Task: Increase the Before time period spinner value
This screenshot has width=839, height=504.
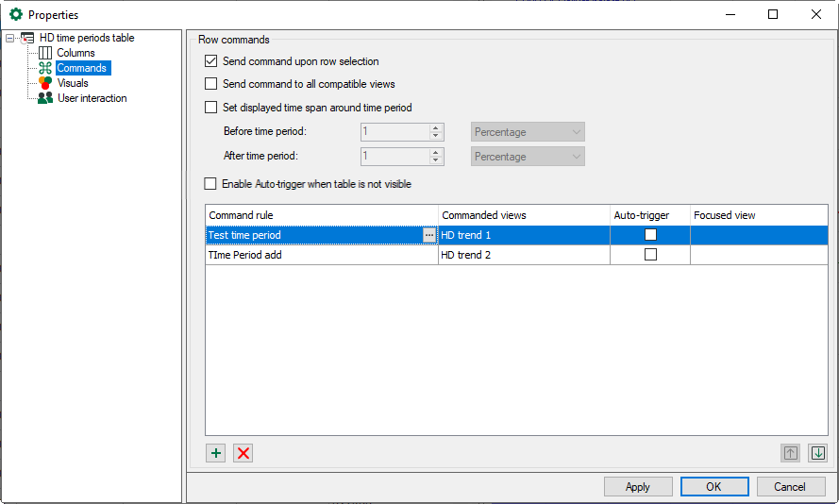Action: (435, 128)
